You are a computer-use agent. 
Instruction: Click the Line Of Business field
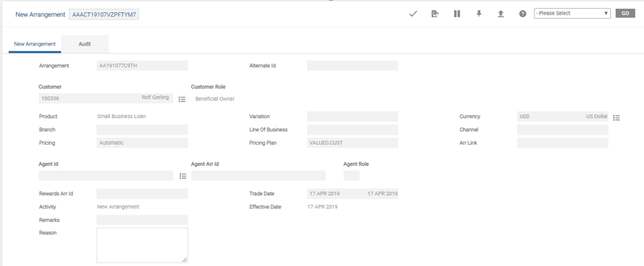point(352,130)
